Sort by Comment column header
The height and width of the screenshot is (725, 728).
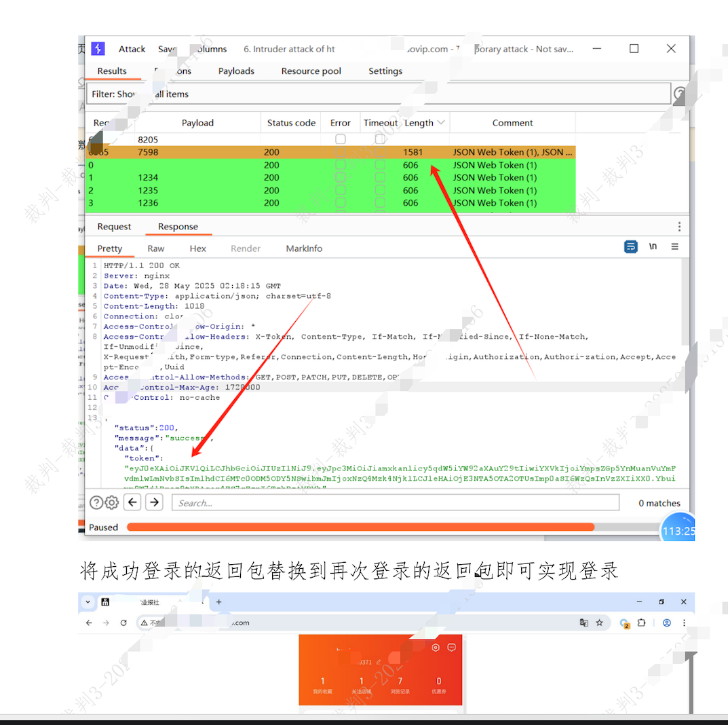click(512, 123)
